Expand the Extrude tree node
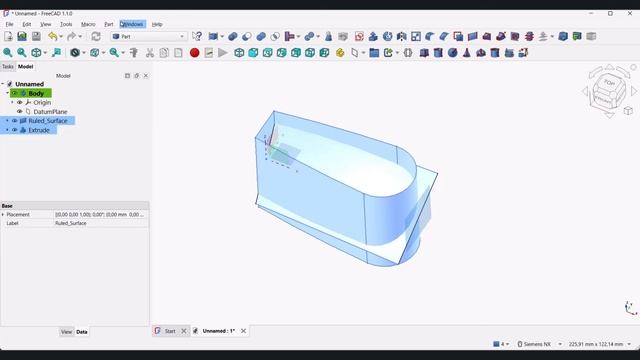Viewport: 640px width, 360px height. click(7, 130)
